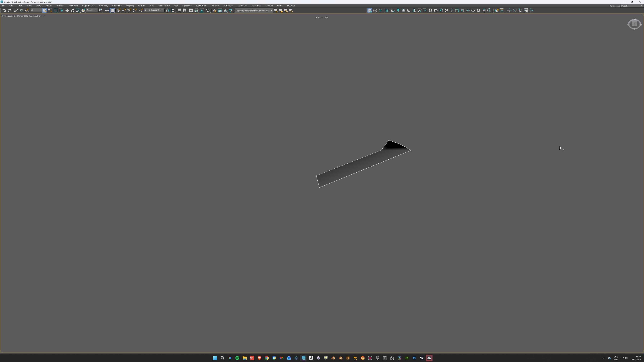644x362 pixels.
Task: Open the Screen reference coordinate dropdown
Action: click(92, 10)
